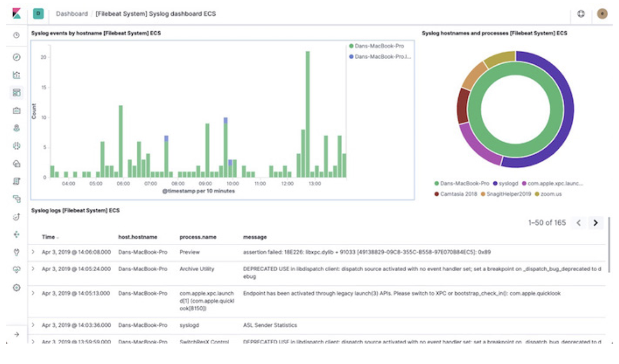Click the host.hostname column header
The height and width of the screenshot is (364, 619).
tap(138, 237)
